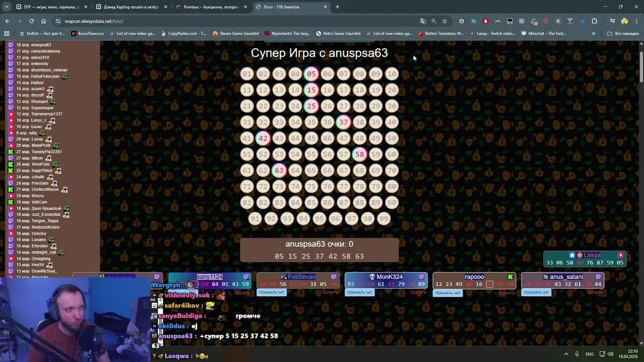Open the media control playlist icon
644x362 pixels.
pyautogui.click(x=612, y=21)
